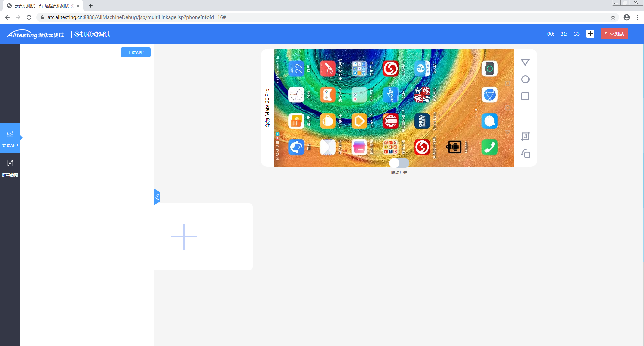Open the Messages chat bubble app
The width and height of the screenshot is (644, 346).
click(490, 121)
